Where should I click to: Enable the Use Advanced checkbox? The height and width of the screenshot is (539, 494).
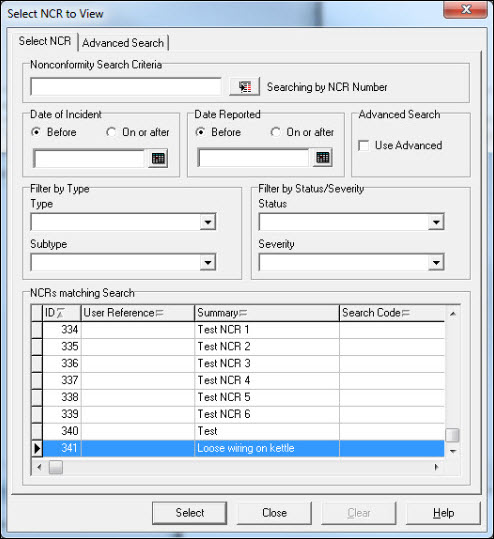(363, 145)
